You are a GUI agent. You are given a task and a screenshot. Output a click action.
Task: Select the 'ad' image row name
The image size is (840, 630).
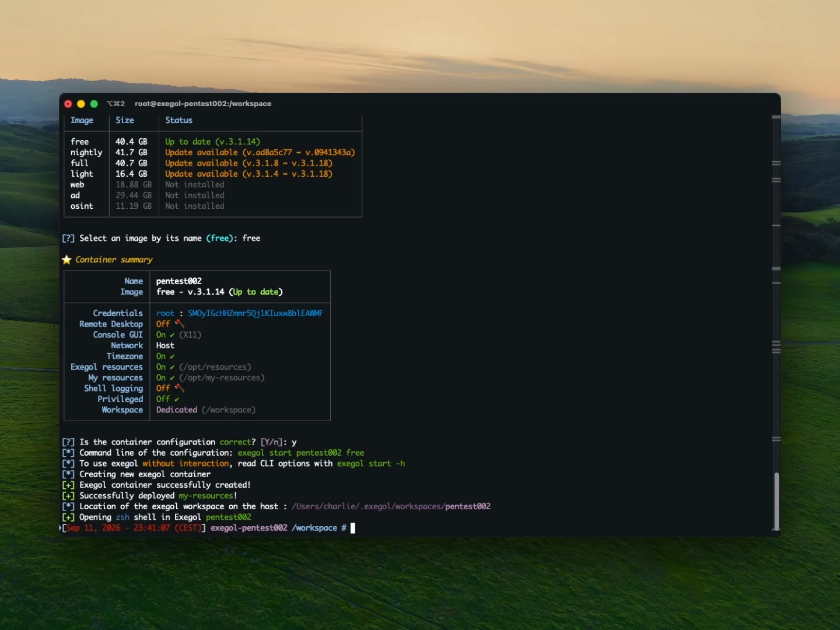tap(75, 195)
